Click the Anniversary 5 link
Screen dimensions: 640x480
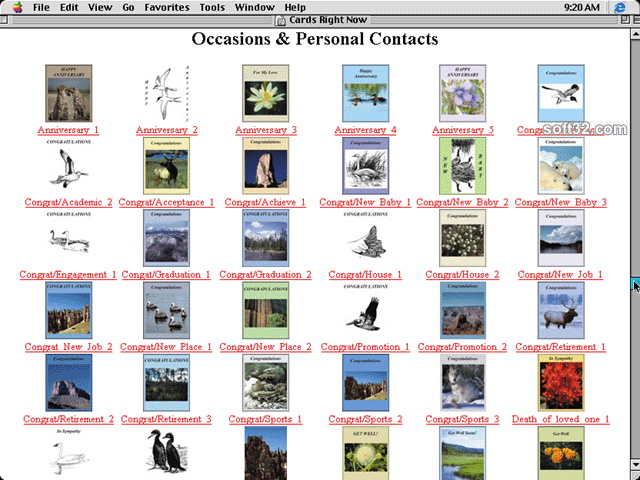coord(463,130)
